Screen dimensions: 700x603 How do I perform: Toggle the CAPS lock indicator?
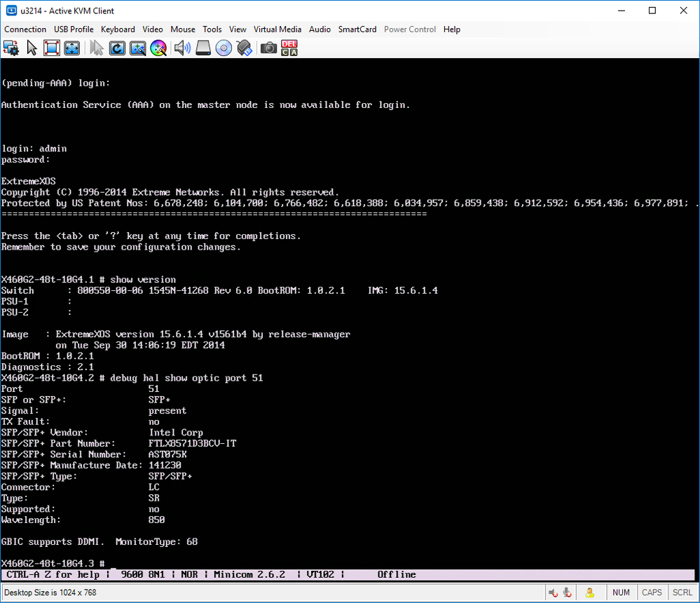tap(652, 592)
